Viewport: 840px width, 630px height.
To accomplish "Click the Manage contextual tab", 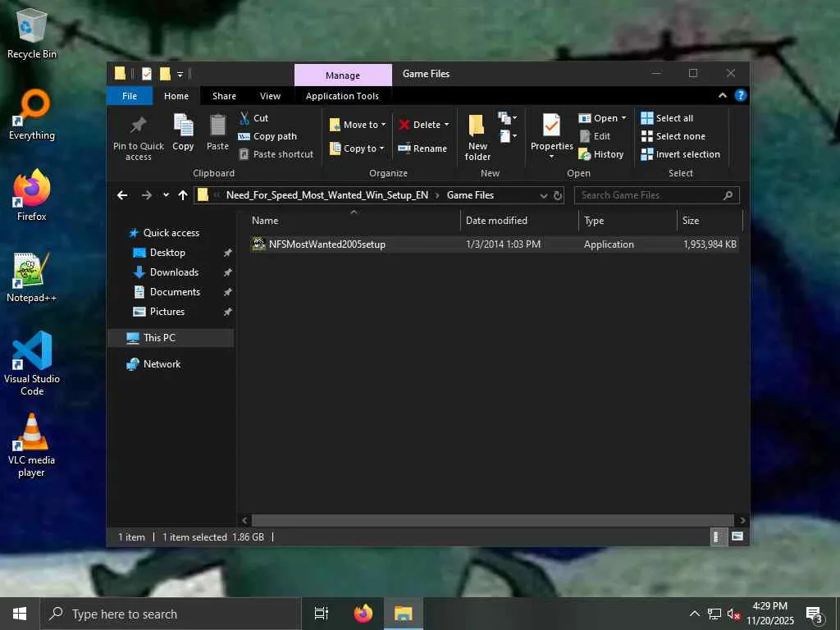I will click(343, 75).
